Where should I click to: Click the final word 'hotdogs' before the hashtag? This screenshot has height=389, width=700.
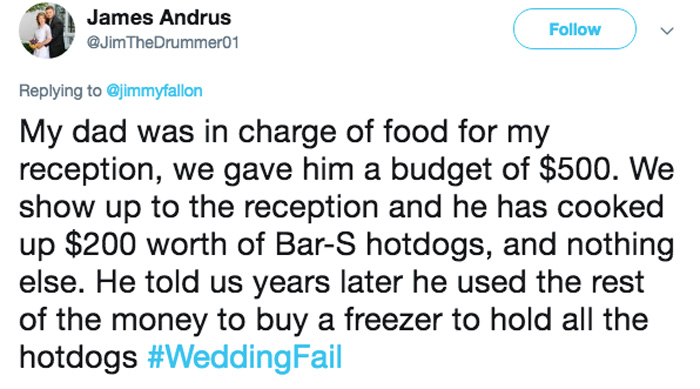tap(78, 357)
